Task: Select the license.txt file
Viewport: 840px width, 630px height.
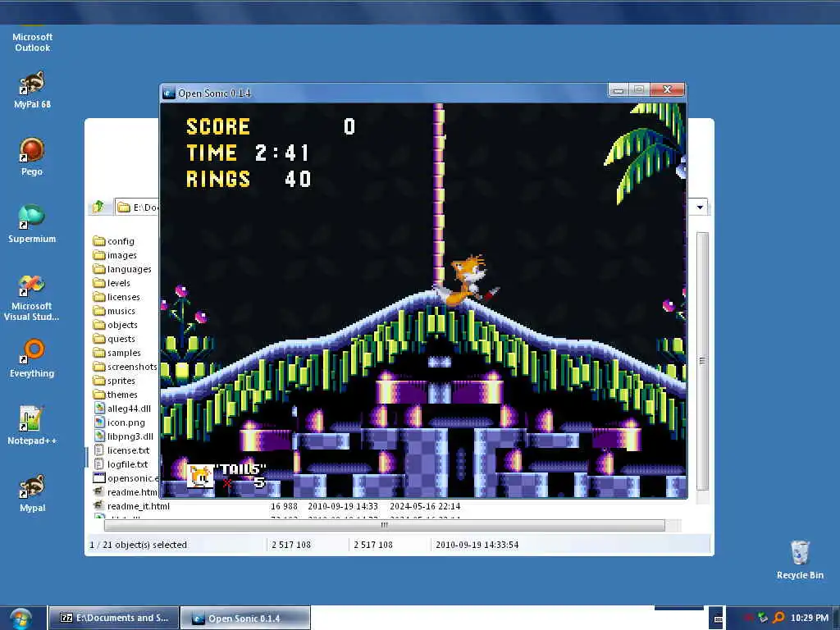Action: tap(121, 450)
